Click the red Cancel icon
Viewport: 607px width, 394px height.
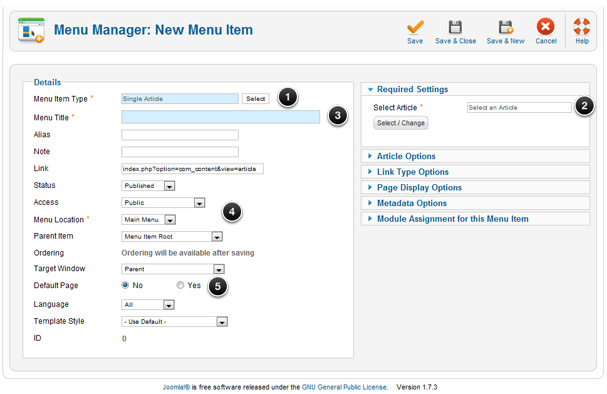coord(545,27)
